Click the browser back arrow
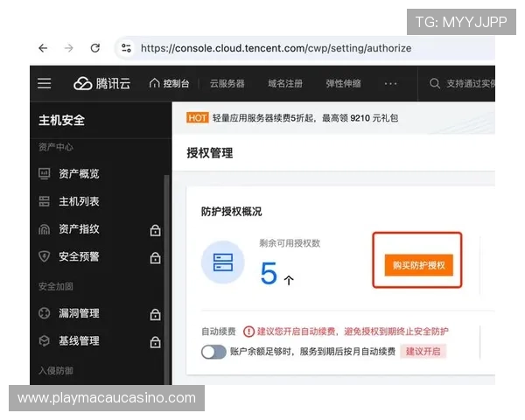525x420 pixels. pos(43,48)
